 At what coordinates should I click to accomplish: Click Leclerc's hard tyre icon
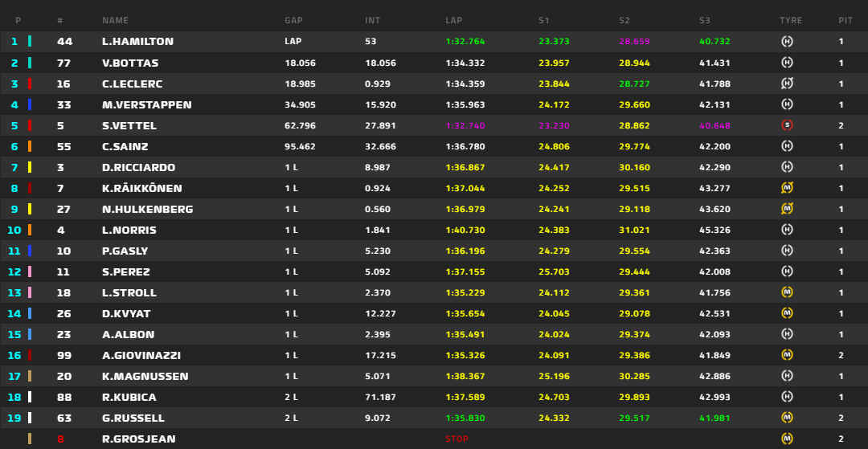point(787,84)
